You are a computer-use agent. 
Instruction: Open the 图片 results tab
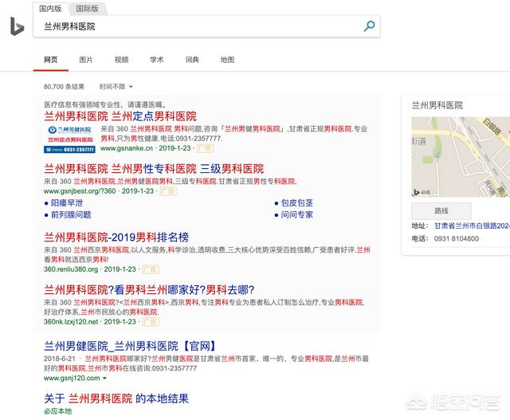pyautogui.click(x=86, y=60)
